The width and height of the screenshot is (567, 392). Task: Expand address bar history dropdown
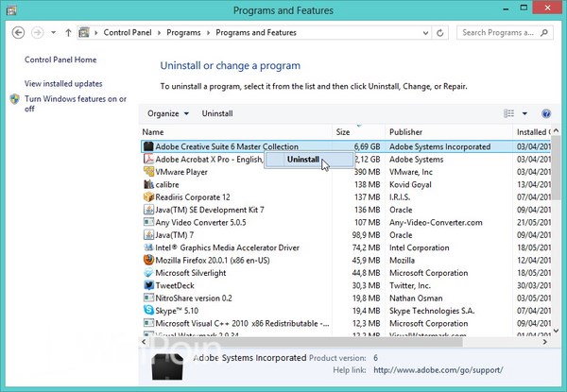(425, 33)
